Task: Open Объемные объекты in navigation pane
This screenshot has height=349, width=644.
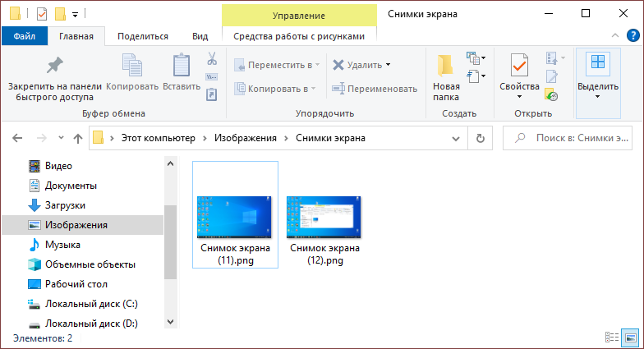Action: coord(83,264)
